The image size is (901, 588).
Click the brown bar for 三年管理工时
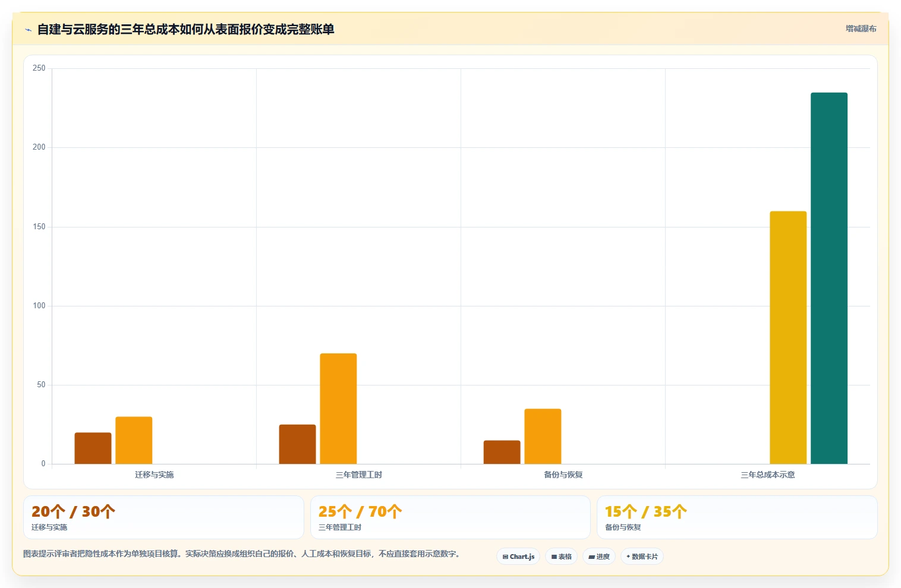pos(297,444)
